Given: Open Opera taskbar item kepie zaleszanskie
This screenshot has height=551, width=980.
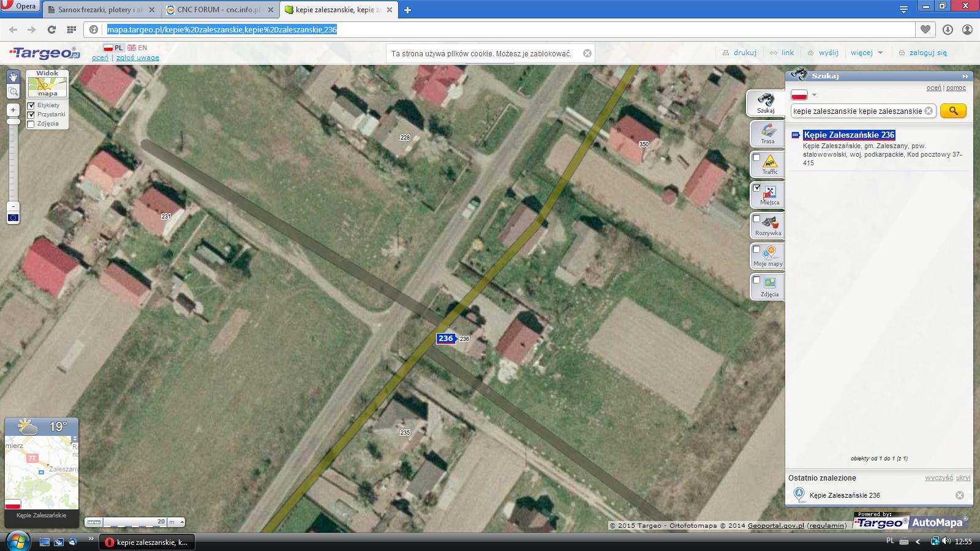Looking at the screenshot, I should (x=148, y=542).
